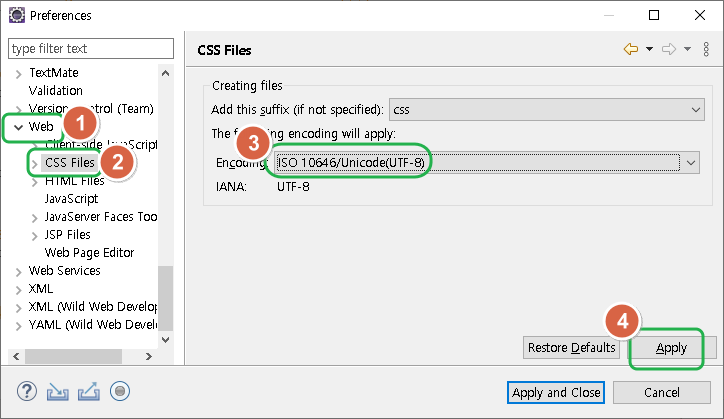Open the help question mark icon

pos(27,392)
